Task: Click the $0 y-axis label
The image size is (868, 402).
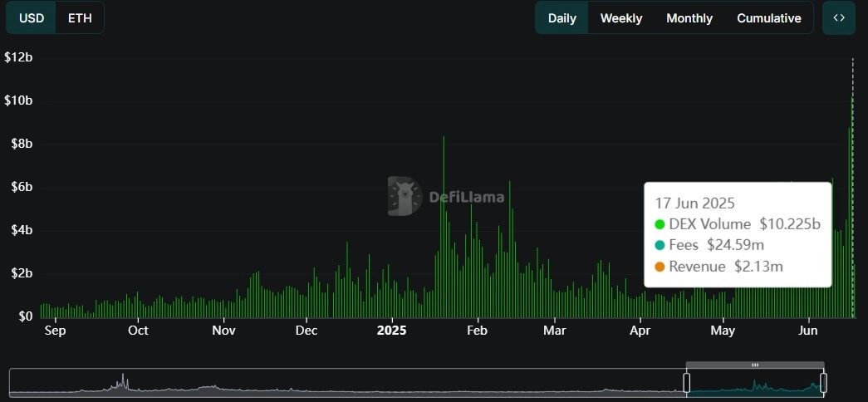Action: coord(26,316)
